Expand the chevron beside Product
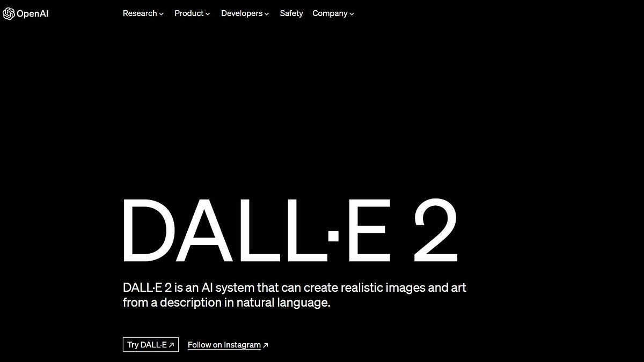Image resolution: width=644 pixels, height=362 pixels. [208, 14]
